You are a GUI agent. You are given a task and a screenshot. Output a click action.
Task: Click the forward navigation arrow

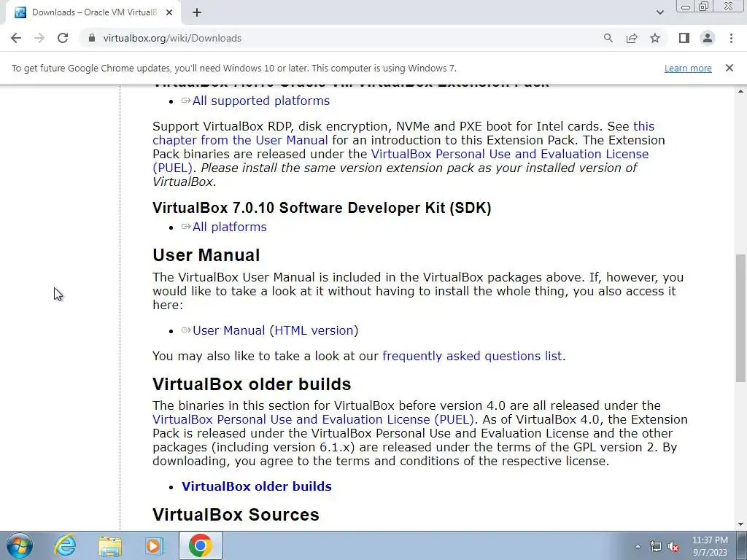(39, 38)
